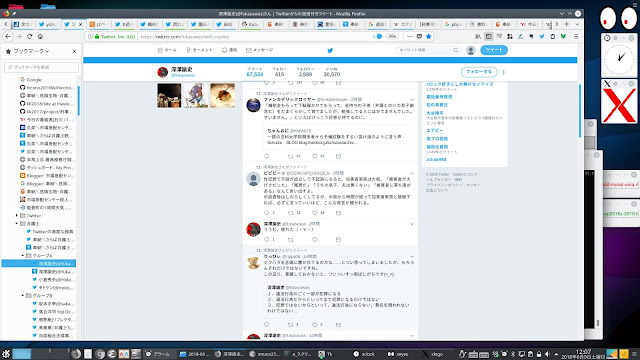640x360 pixels.
Task: Click the 90% zoom level indicator
Action: pos(392,36)
